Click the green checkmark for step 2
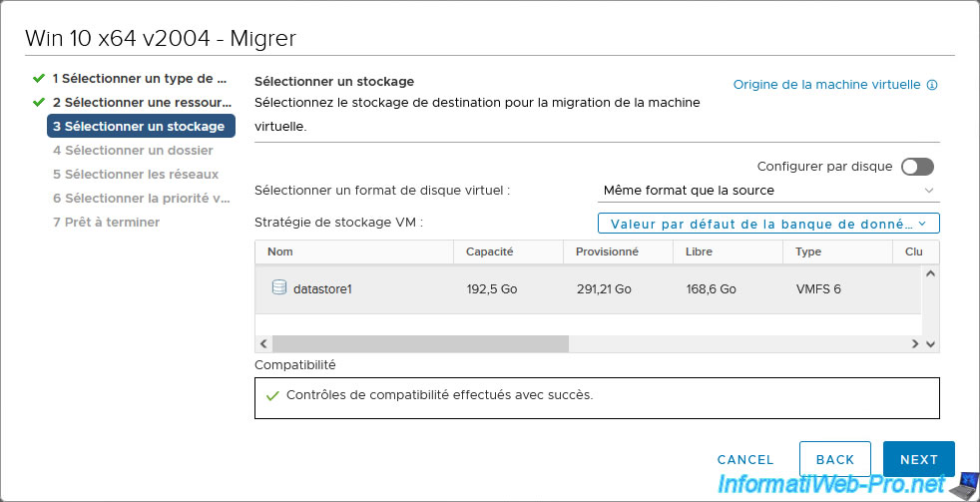The height and width of the screenshot is (502, 980). pyautogui.click(x=39, y=102)
